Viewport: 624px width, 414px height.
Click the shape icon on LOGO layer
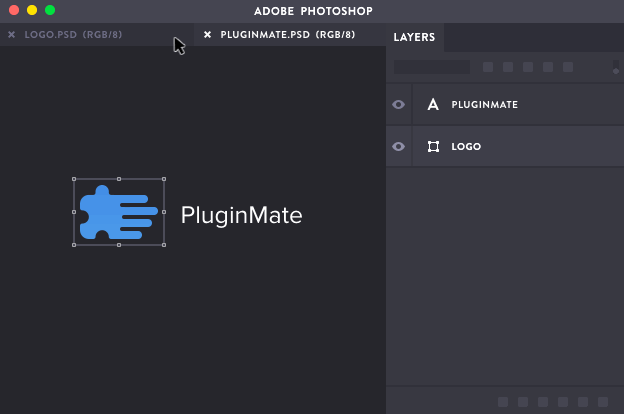click(x=433, y=146)
